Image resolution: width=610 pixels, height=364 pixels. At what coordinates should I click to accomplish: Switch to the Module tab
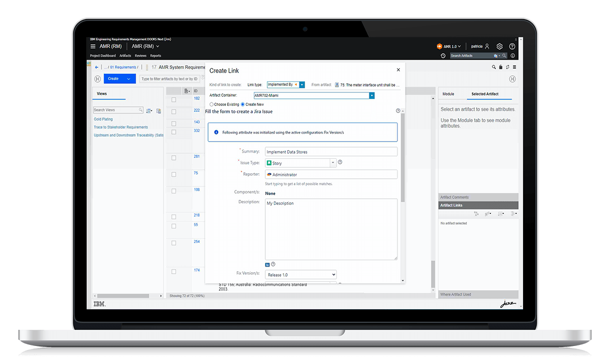click(448, 94)
